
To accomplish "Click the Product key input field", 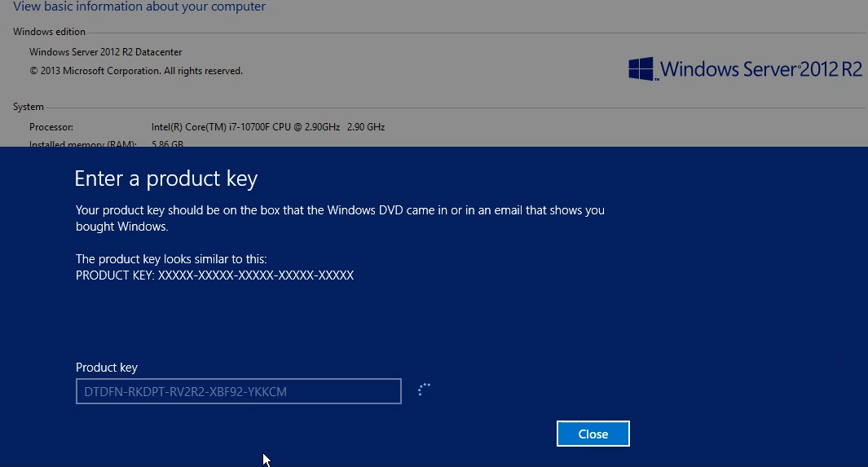I will 239,391.
